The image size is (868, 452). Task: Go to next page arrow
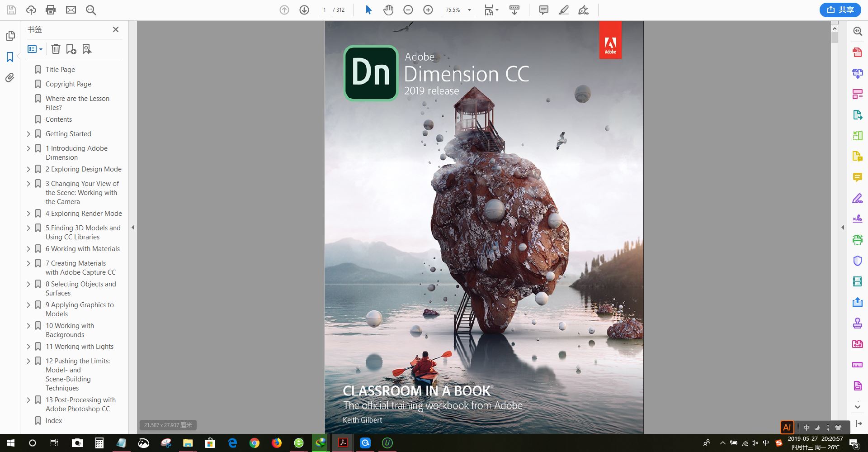coord(304,10)
